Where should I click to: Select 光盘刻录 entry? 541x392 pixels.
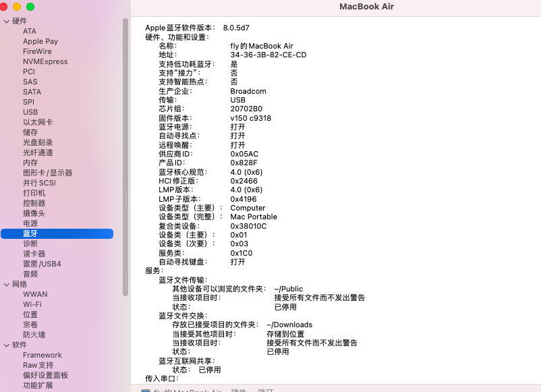38,142
